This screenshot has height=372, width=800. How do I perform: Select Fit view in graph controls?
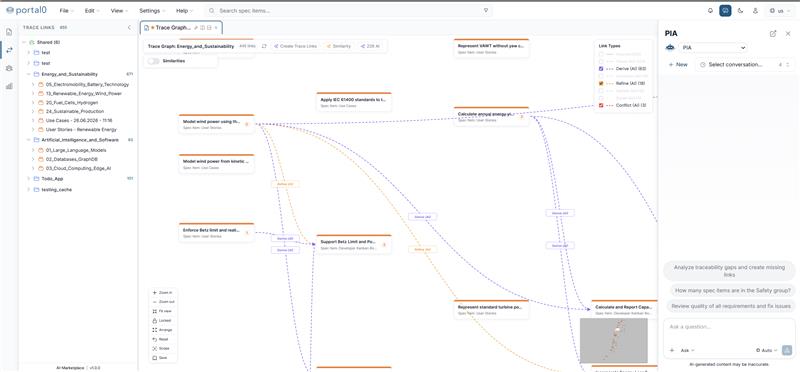click(162, 311)
